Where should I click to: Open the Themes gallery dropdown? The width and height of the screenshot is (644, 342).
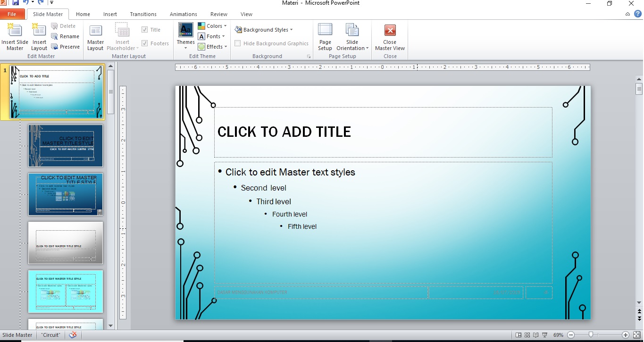(x=185, y=37)
